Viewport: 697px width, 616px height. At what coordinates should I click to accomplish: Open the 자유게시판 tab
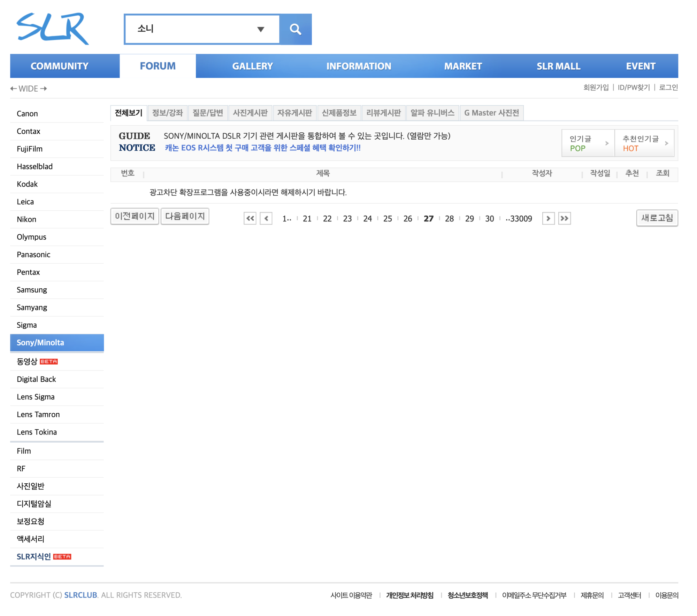(295, 112)
